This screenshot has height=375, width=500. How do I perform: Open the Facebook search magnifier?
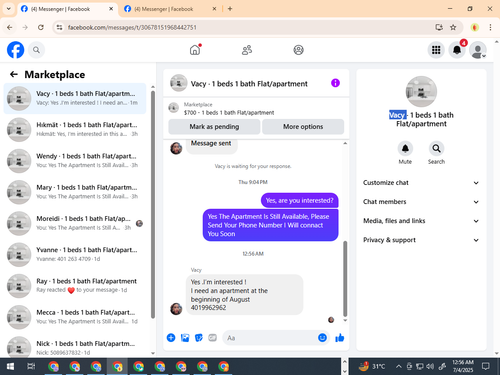pos(36,50)
